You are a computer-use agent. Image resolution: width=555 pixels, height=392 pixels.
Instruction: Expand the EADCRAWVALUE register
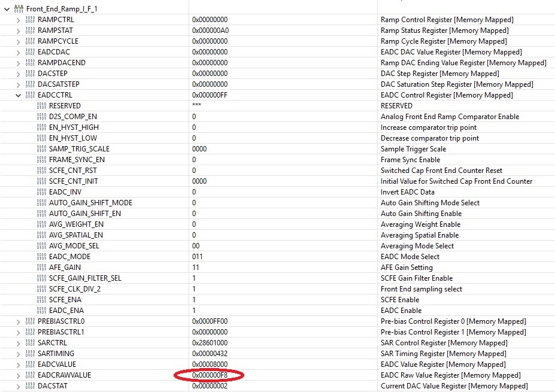click(18, 376)
